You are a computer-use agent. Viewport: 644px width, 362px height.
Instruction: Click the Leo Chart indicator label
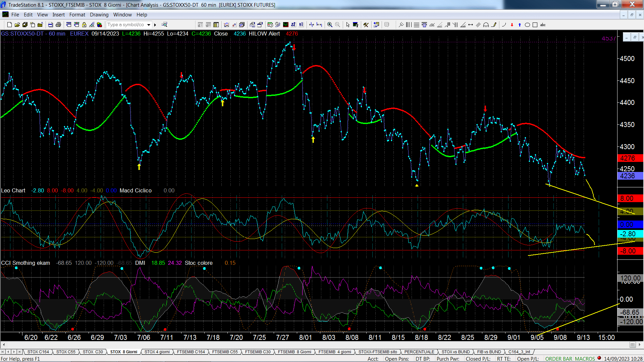(x=13, y=190)
